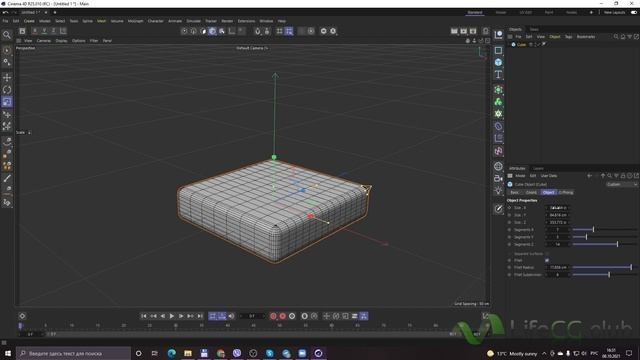Lock the Z axis
640x360 pixels.
(53, 31)
